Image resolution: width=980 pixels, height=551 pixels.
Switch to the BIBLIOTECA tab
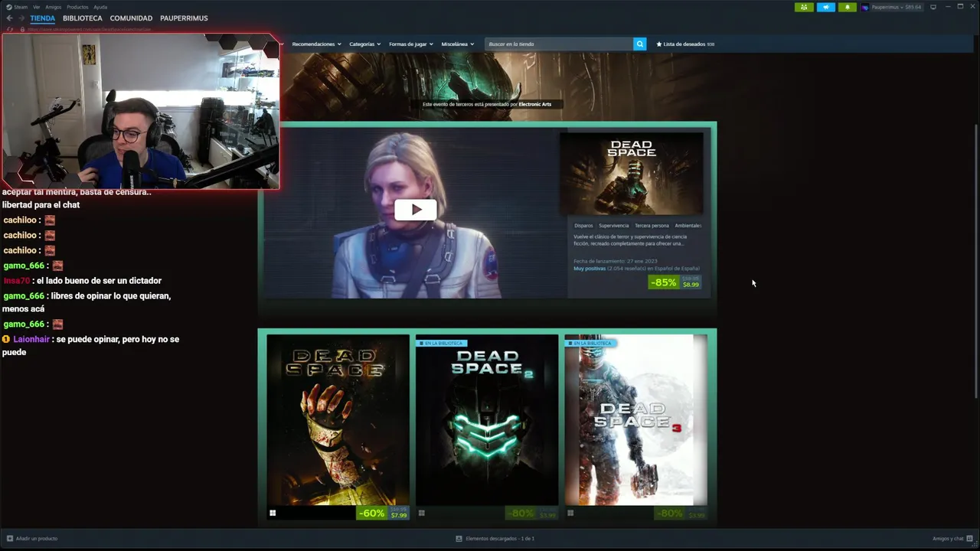(x=83, y=18)
